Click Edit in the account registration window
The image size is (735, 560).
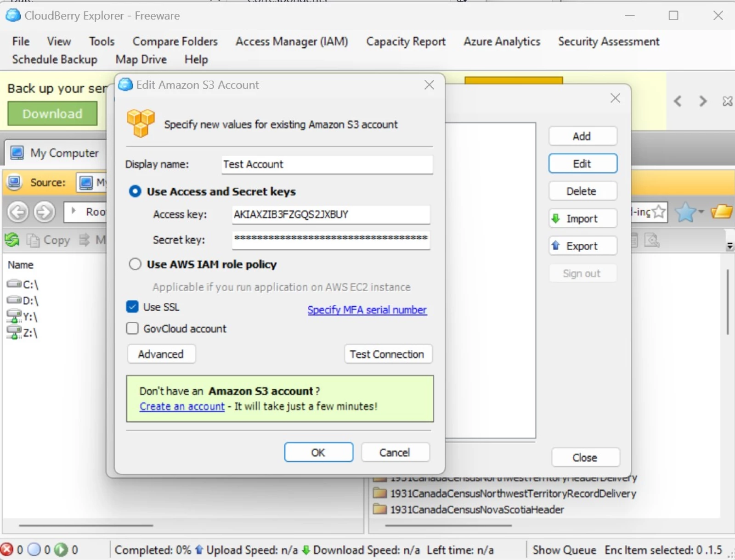pos(582,164)
